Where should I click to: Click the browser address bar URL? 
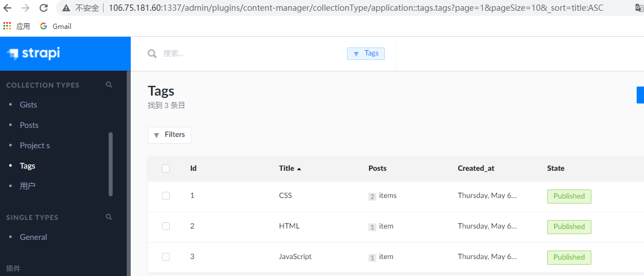(x=356, y=8)
